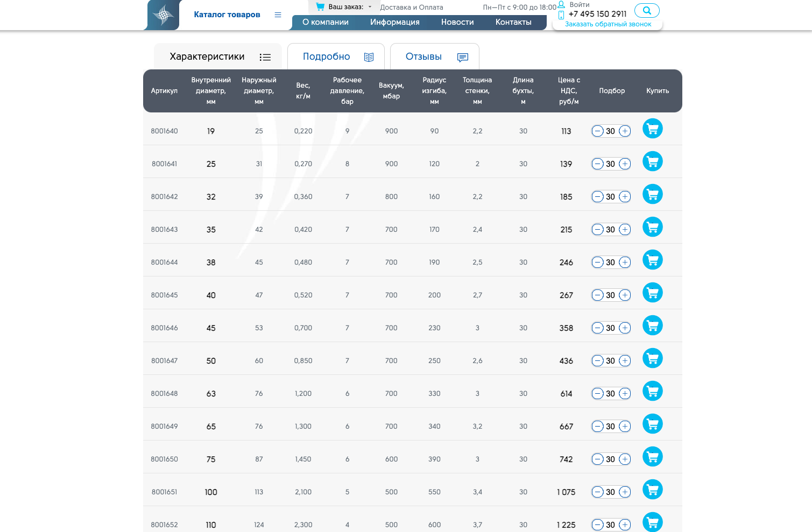Click the company logo icon
812x532 pixels.
[x=163, y=15]
